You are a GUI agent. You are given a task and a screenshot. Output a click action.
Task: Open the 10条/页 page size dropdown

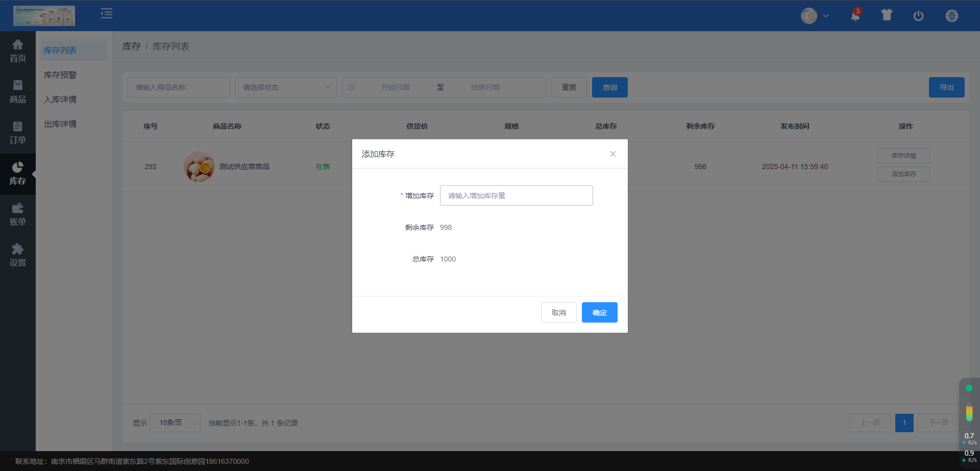click(175, 423)
